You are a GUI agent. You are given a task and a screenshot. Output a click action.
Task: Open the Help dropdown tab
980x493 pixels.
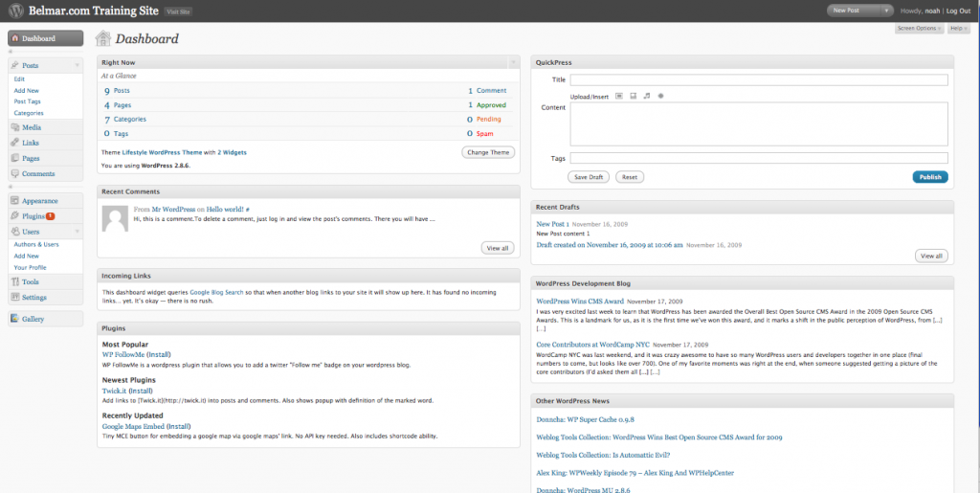(x=958, y=28)
